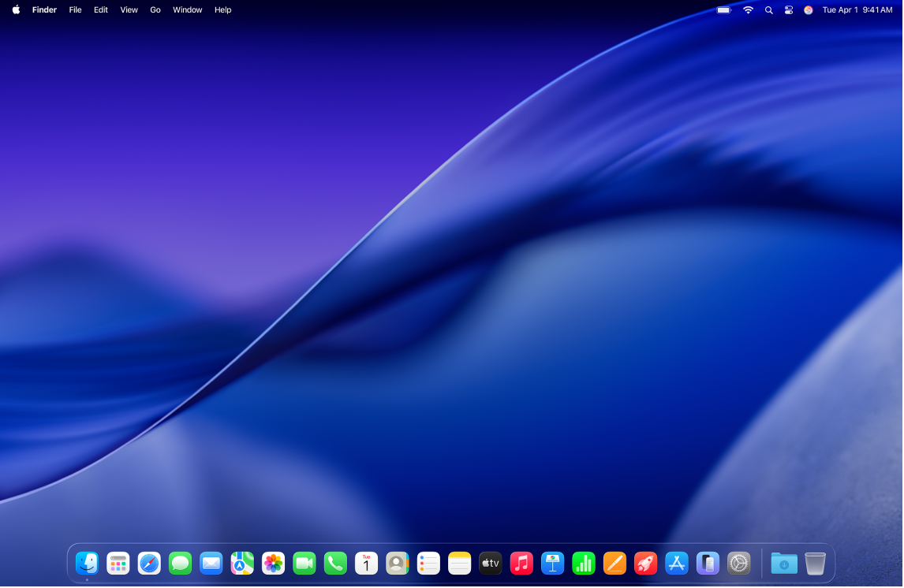Open Control Center in the menu bar

point(788,9)
